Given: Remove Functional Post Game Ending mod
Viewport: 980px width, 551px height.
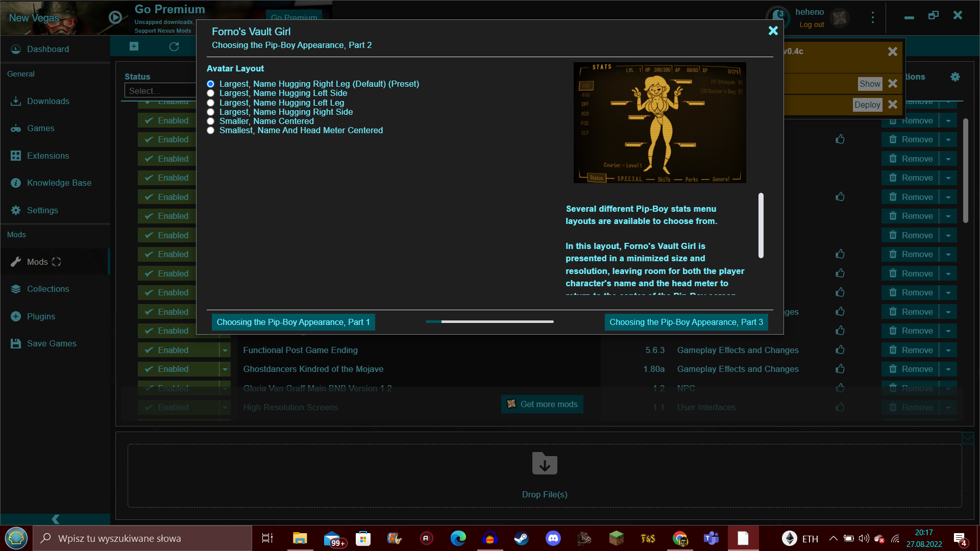Looking at the screenshot, I should (910, 350).
